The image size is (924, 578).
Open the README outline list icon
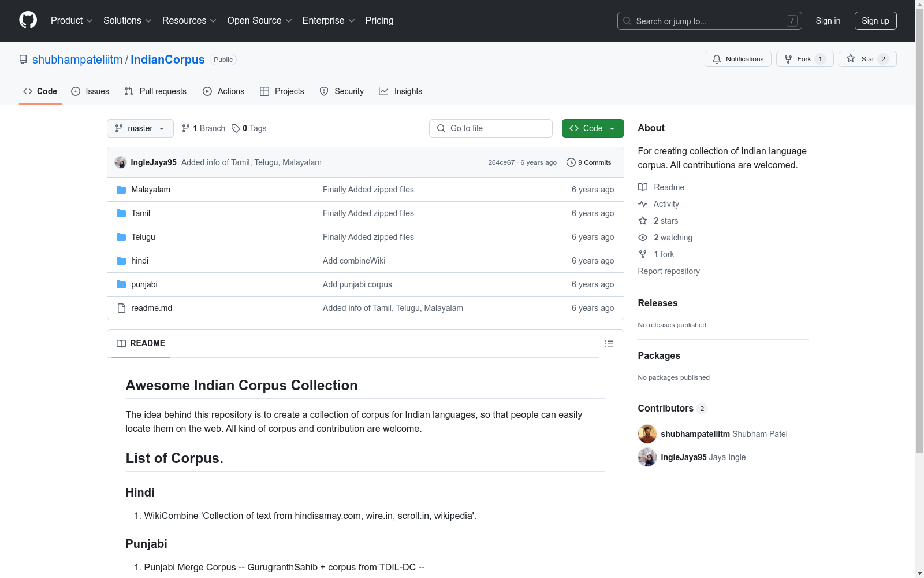tap(609, 344)
